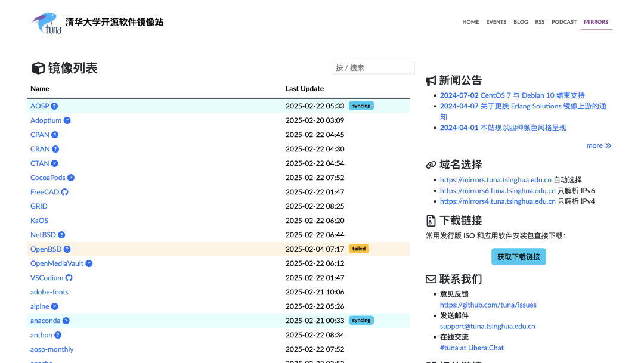Open the Adoptium mirror link

tap(46, 120)
